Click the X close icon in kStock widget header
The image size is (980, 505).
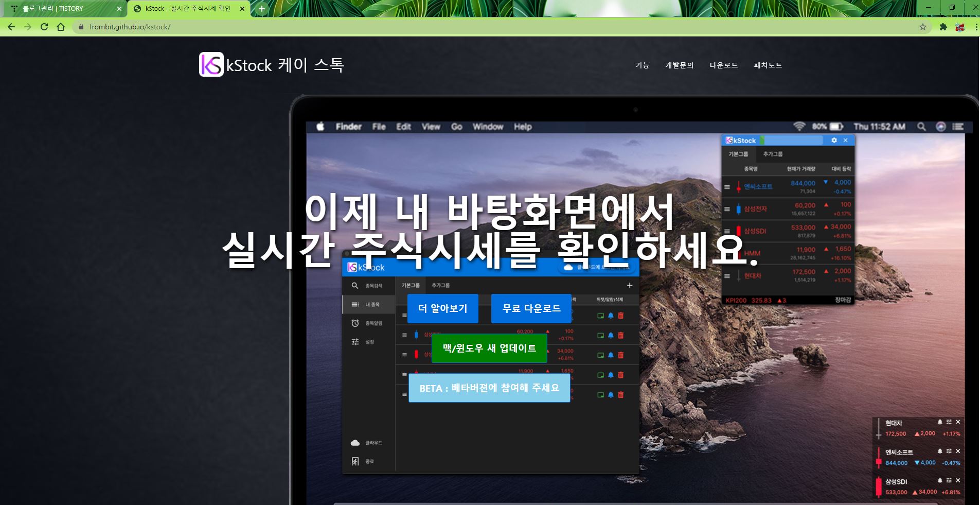[845, 140]
